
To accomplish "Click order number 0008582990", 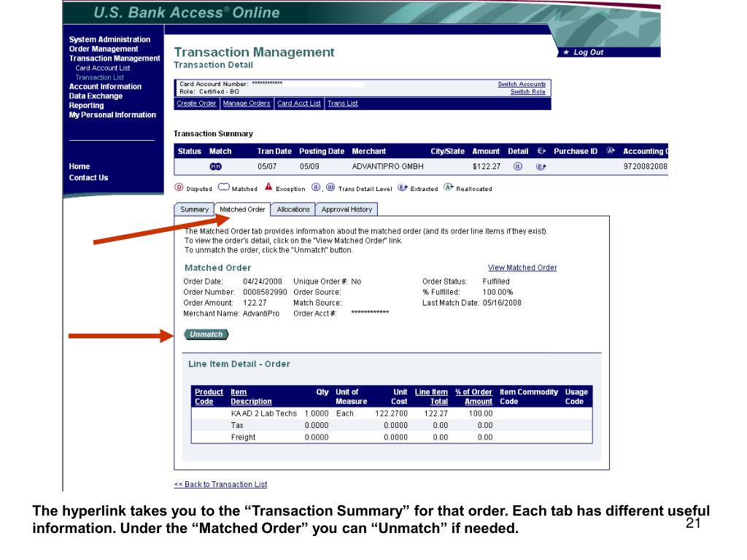I will coord(265,292).
